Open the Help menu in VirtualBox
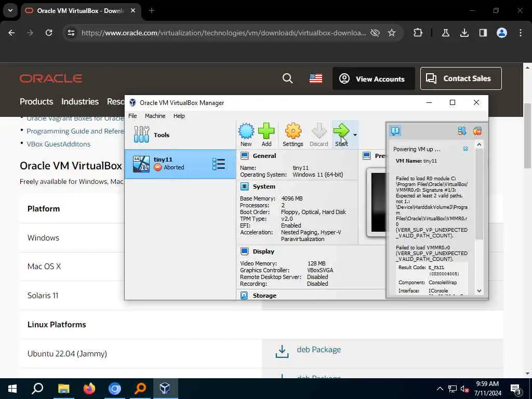The image size is (532, 399). click(179, 116)
